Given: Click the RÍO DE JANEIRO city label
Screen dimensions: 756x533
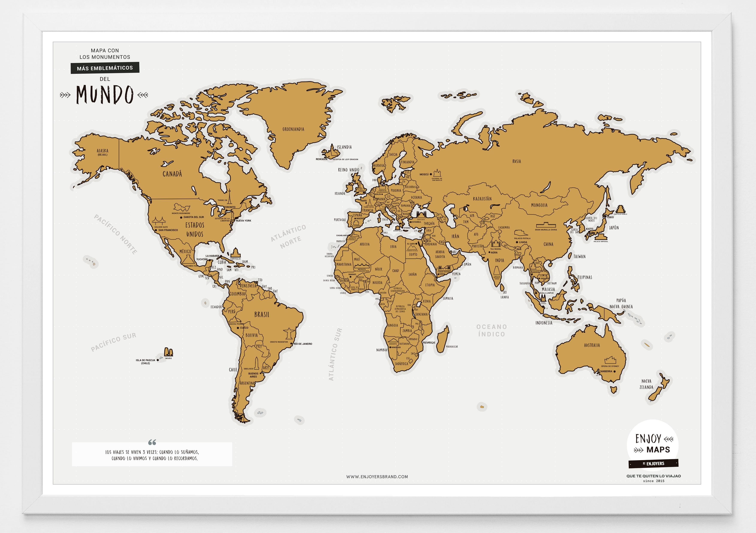Looking at the screenshot, I should coord(303,344).
